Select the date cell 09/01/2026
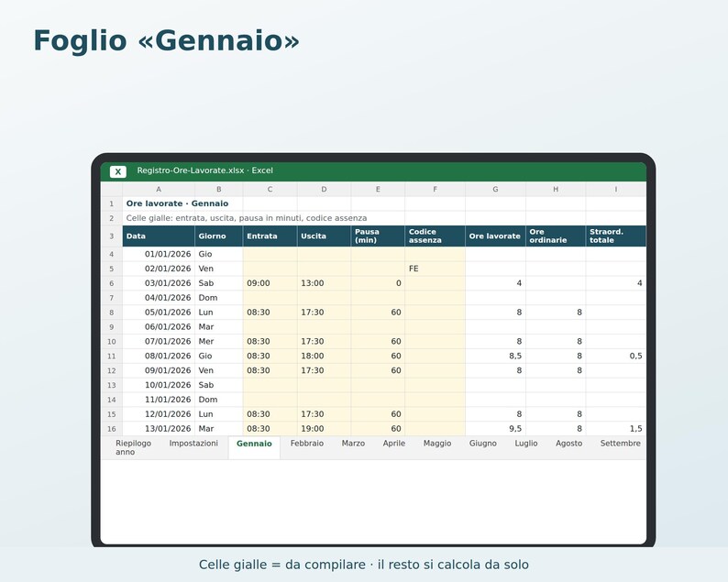Image resolution: width=728 pixels, height=582 pixels. [159, 370]
